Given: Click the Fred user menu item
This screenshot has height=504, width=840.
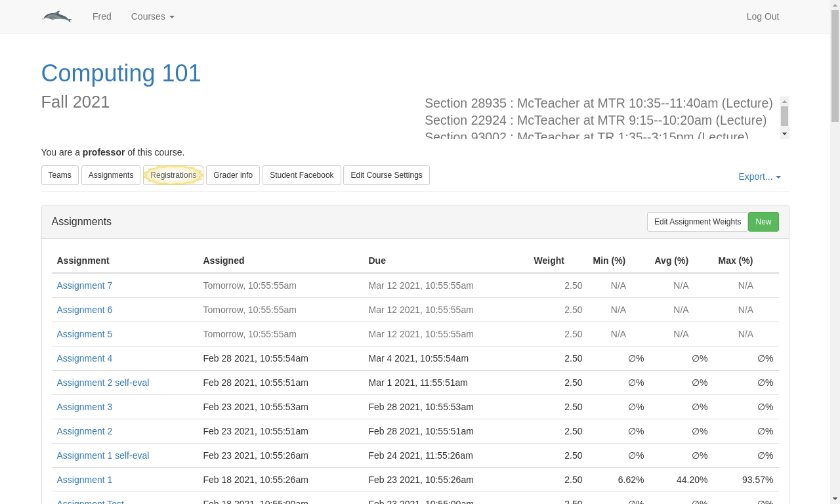Looking at the screenshot, I should (102, 16).
